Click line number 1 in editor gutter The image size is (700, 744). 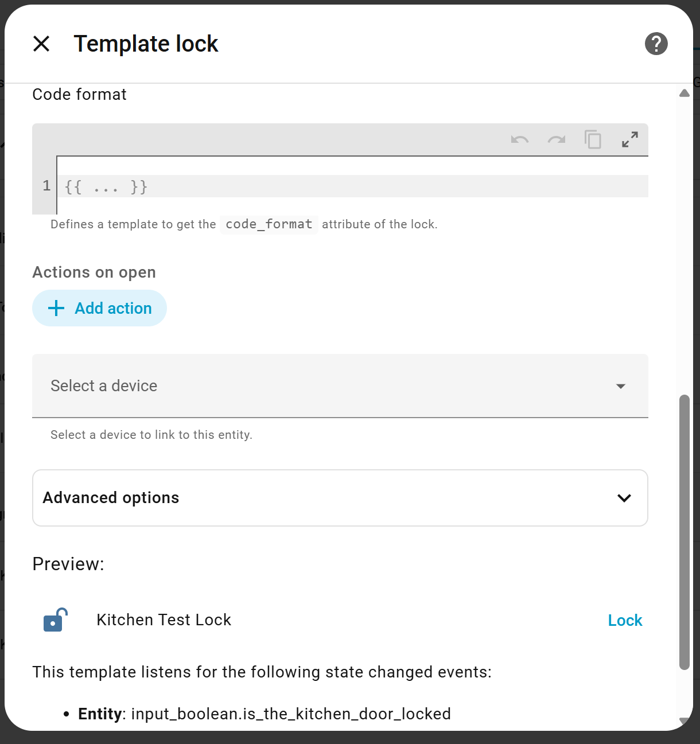click(46, 186)
